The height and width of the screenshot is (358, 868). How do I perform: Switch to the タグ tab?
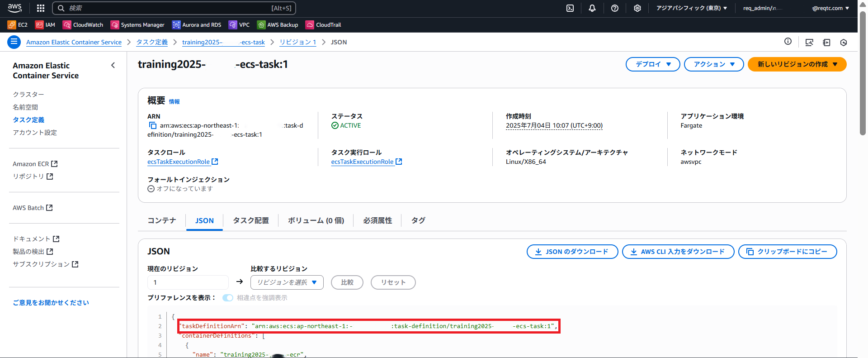tap(418, 220)
